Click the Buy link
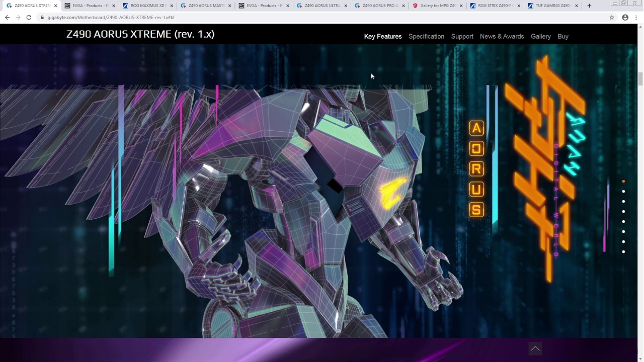 pyautogui.click(x=563, y=36)
